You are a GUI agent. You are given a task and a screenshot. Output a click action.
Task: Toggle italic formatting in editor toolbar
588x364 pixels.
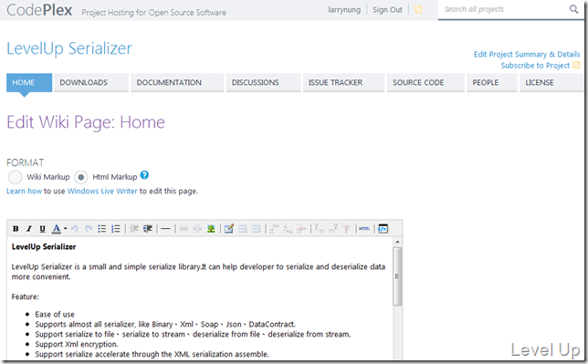pos(29,229)
